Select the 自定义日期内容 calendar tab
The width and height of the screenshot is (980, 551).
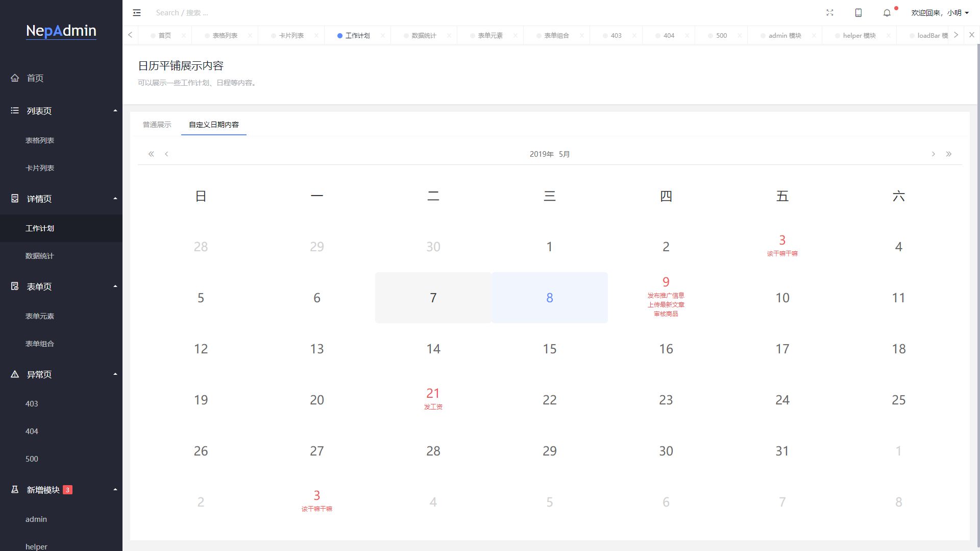click(214, 125)
